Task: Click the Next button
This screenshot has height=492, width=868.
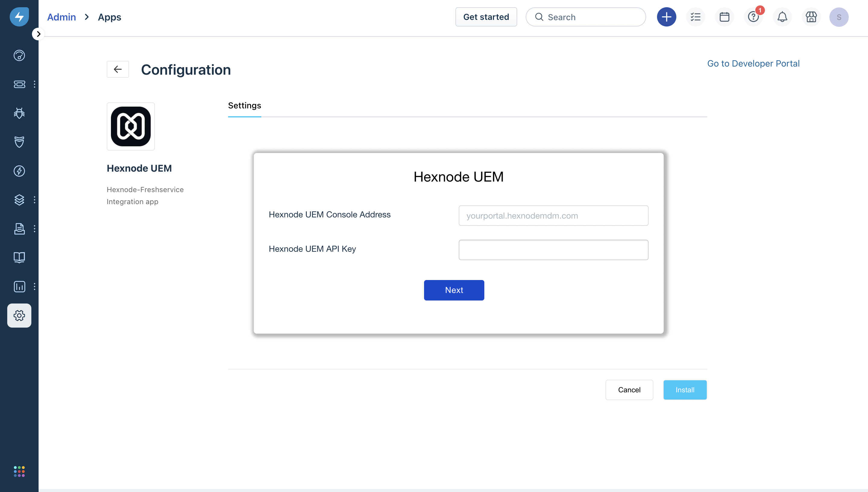Action: tap(454, 290)
